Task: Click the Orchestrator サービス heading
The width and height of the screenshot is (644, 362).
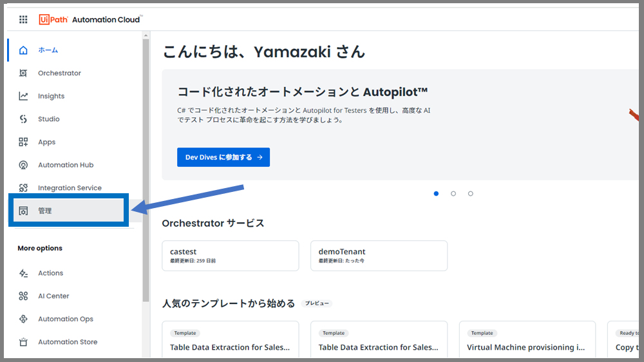Action: pyautogui.click(x=213, y=223)
